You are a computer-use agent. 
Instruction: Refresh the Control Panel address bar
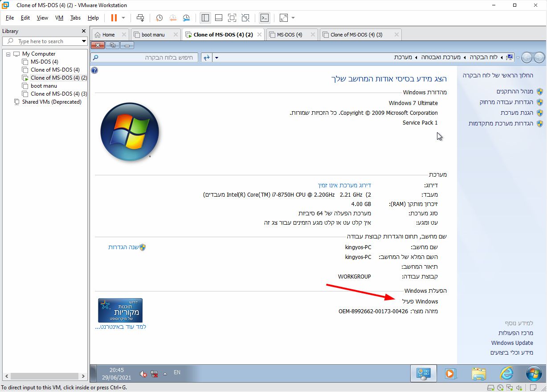(x=206, y=58)
